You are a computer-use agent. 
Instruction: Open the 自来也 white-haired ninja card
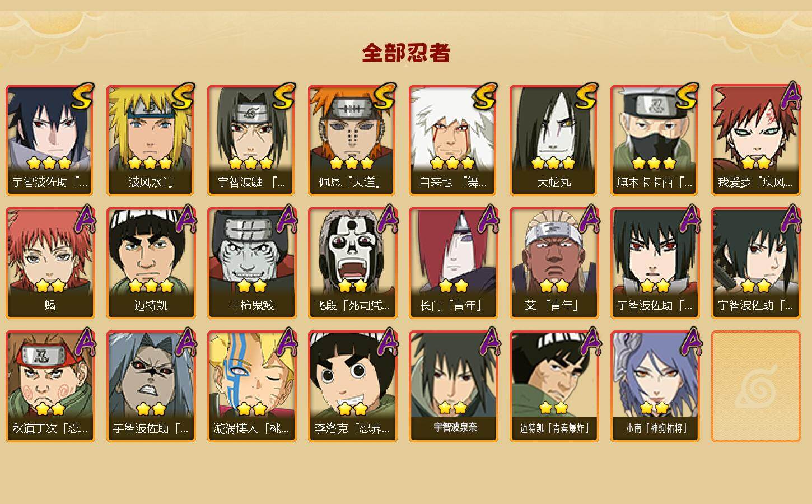click(x=453, y=140)
